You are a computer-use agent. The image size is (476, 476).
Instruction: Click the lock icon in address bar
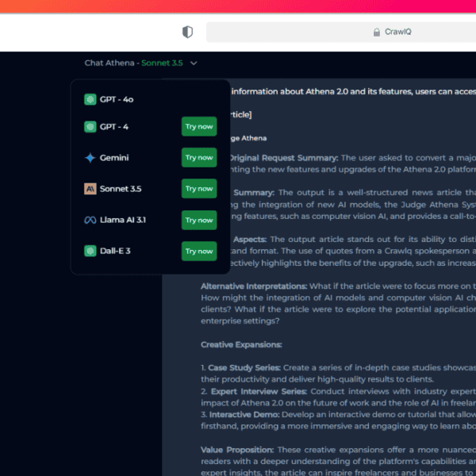click(376, 32)
